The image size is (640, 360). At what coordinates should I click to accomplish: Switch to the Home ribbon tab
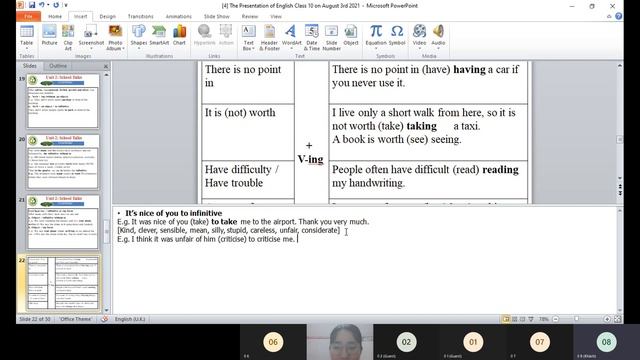55,16
